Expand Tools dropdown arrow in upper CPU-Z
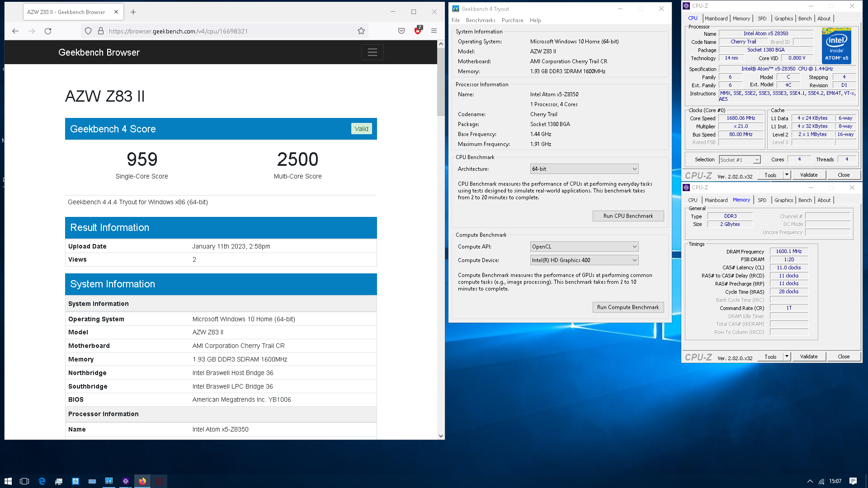Viewport: 868px width, 488px height. tap(787, 175)
